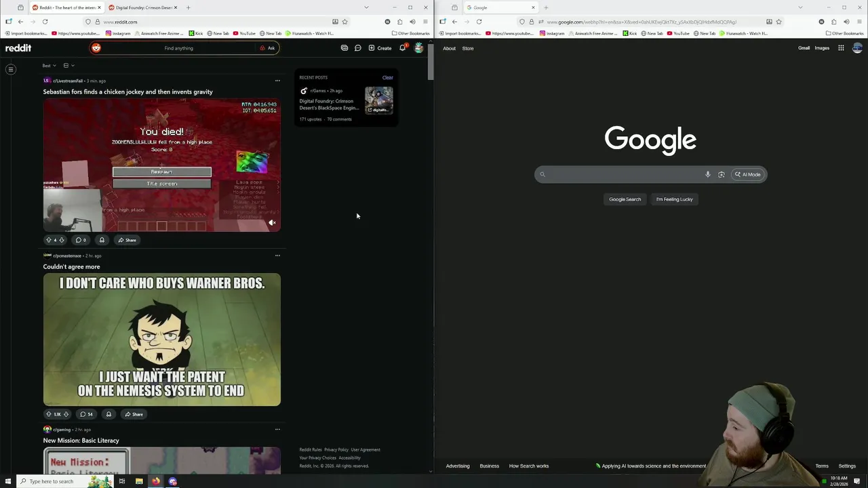Unmute the Minecraft video post
868x488 pixels.
[272, 222]
